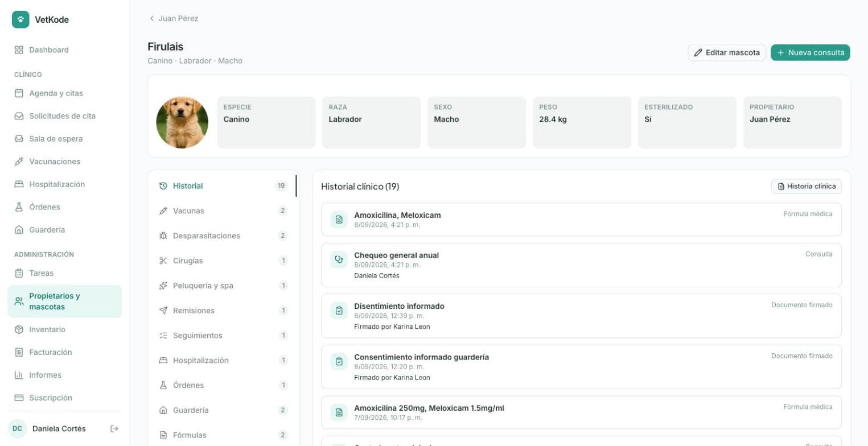Click the syringe icon beside Vacunaciones in sidebar
Viewport: 868px width, 446px height.
pyautogui.click(x=19, y=162)
